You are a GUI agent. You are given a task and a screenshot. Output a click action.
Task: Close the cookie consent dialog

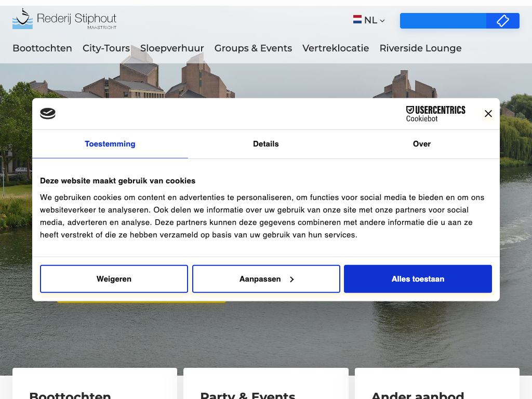tap(488, 114)
